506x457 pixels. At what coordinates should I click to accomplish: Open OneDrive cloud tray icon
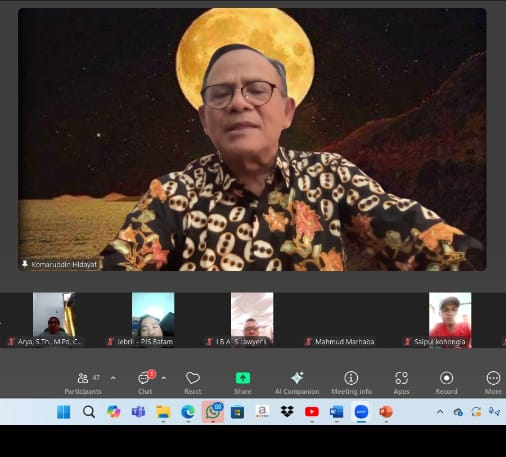(x=458, y=412)
